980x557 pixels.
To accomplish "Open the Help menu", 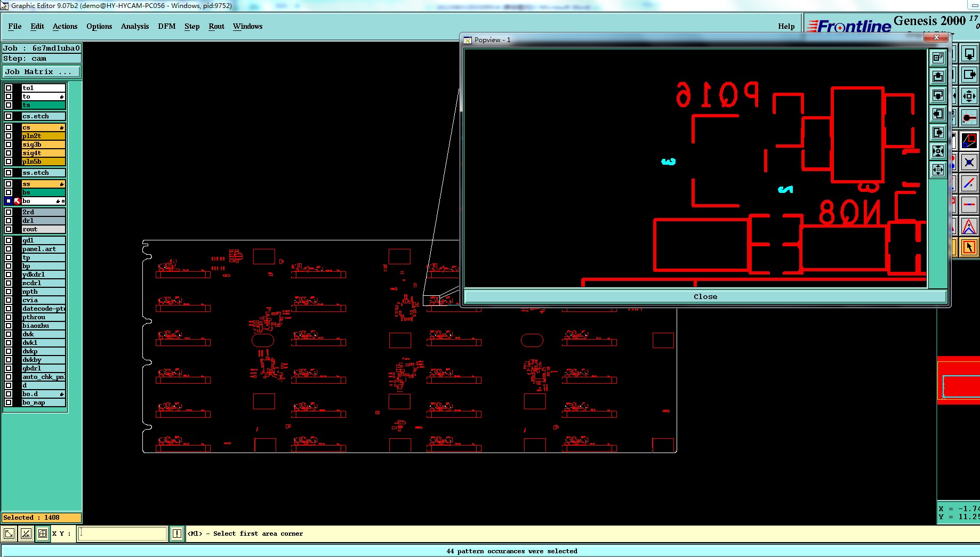I will [786, 26].
